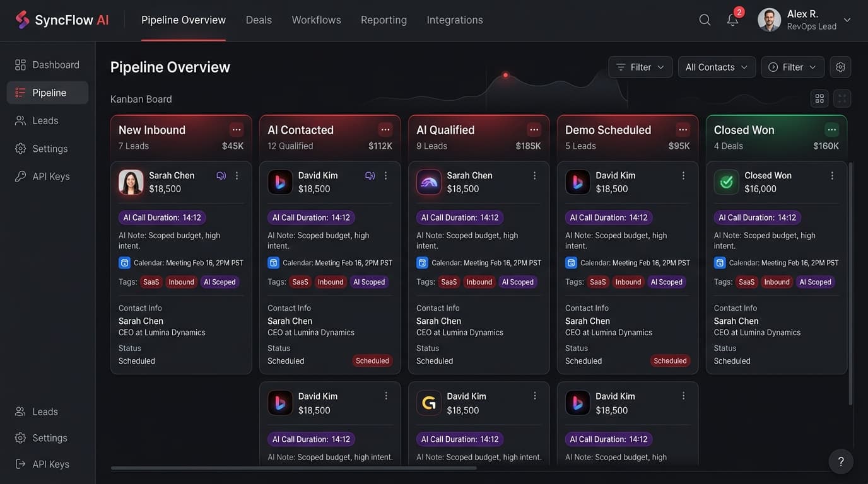The image size is (868, 484).
Task: Open Settings in the upper sidebar group
Action: (47, 149)
